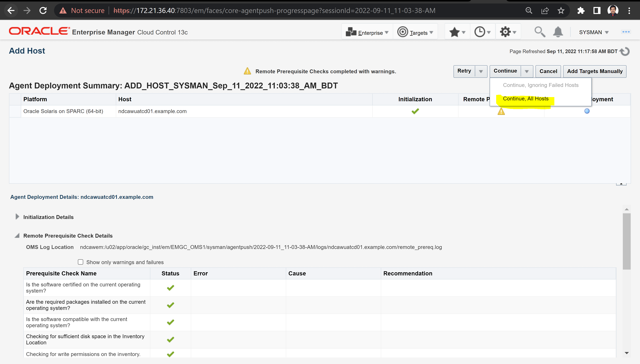Click the Initialization column header

(415, 99)
